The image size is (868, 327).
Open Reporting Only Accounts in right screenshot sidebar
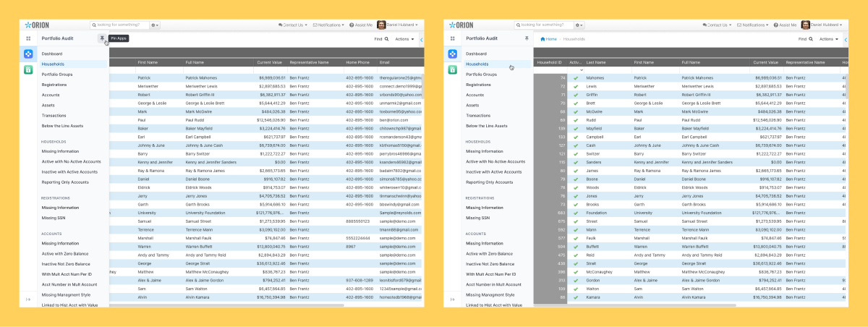[x=490, y=182]
